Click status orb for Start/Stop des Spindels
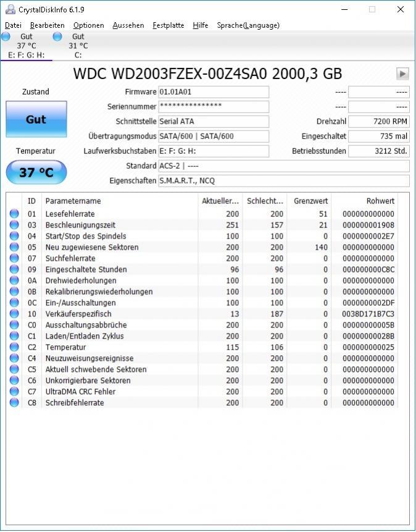Image resolution: width=416 pixels, height=532 pixels. tap(14, 236)
